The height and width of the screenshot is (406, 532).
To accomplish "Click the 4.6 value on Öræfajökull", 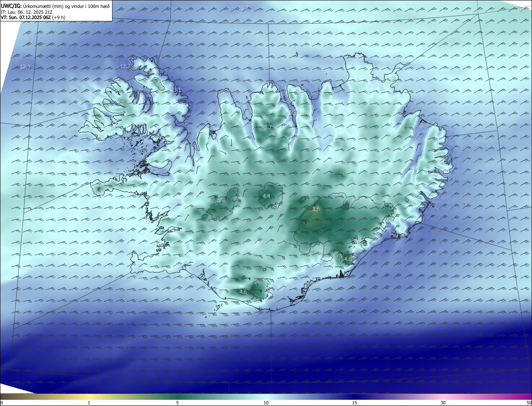I will [x=348, y=259].
